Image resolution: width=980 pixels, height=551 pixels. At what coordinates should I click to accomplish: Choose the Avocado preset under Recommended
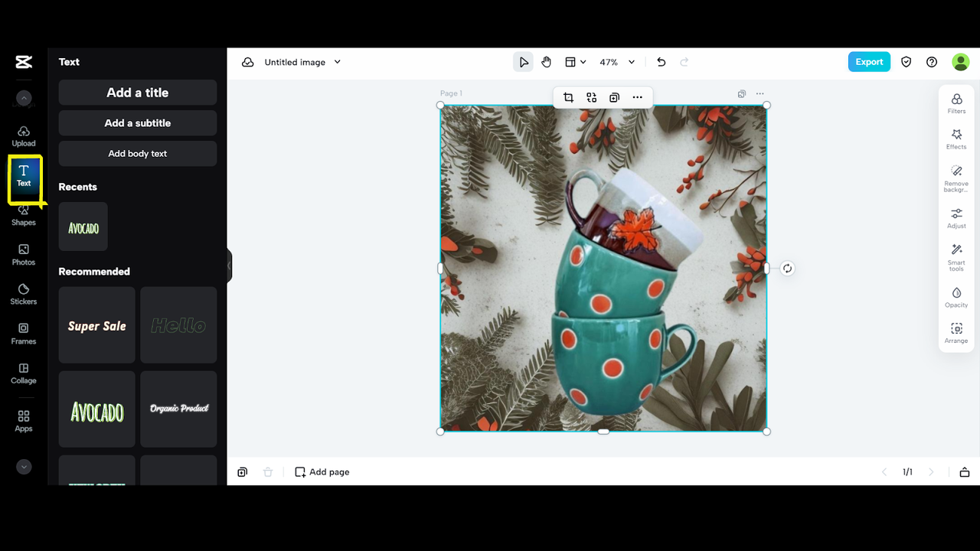pyautogui.click(x=97, y=409)
